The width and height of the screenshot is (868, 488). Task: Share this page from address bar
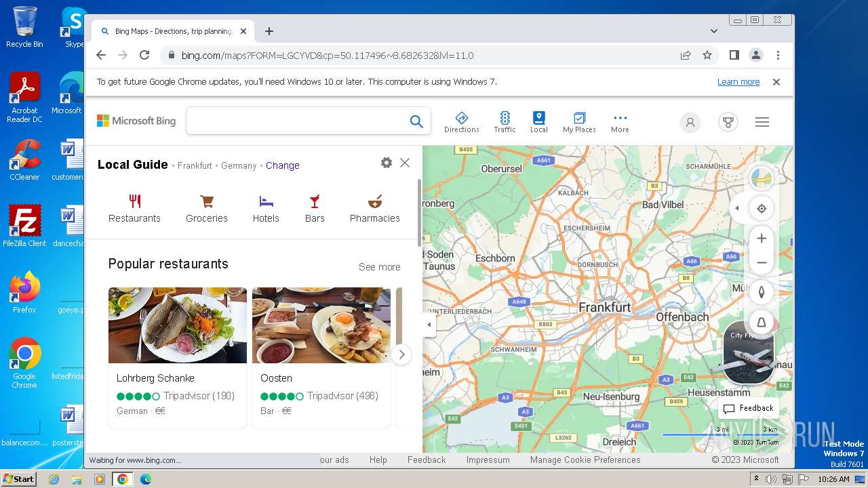(x=686, y=56)
